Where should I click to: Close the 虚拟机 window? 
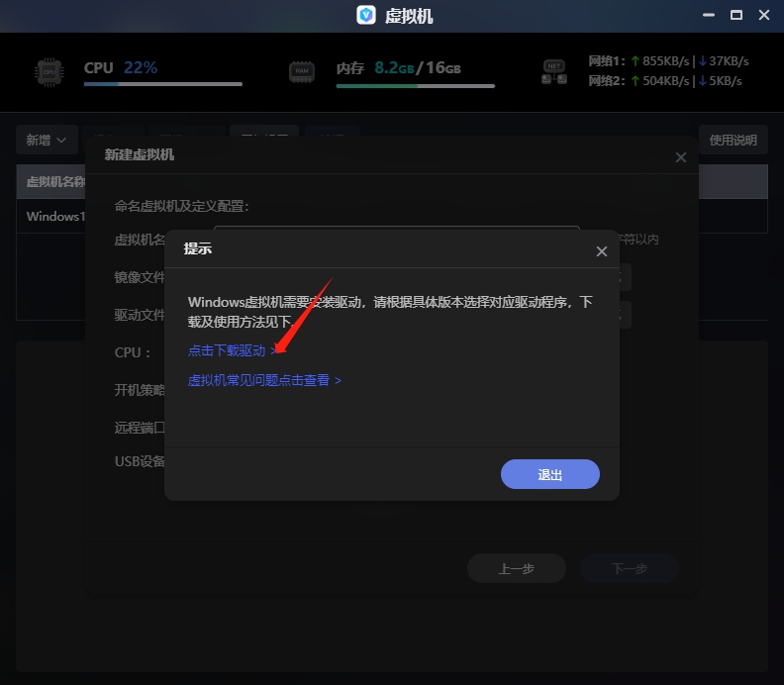[764, 15]
